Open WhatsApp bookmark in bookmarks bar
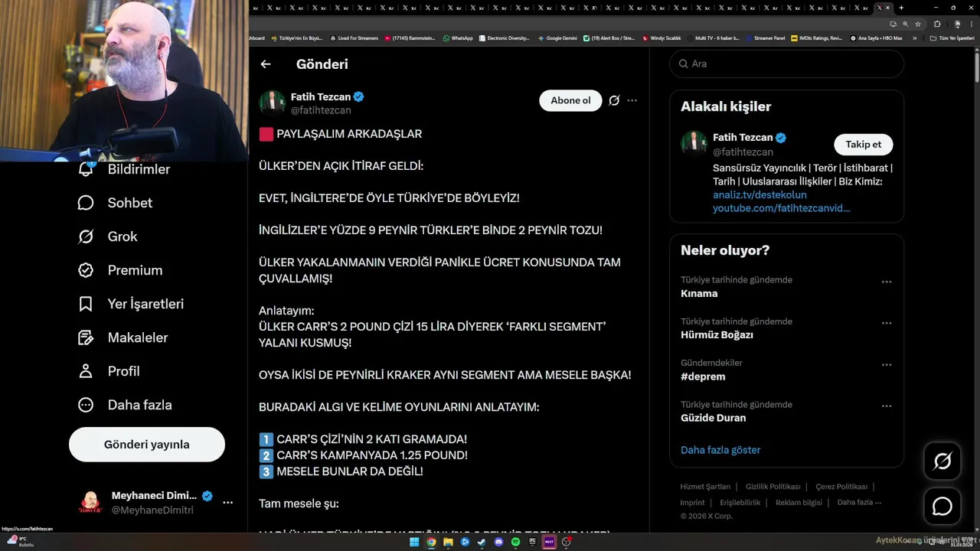The height and width of the screenshot is (551, 980). 458,37
